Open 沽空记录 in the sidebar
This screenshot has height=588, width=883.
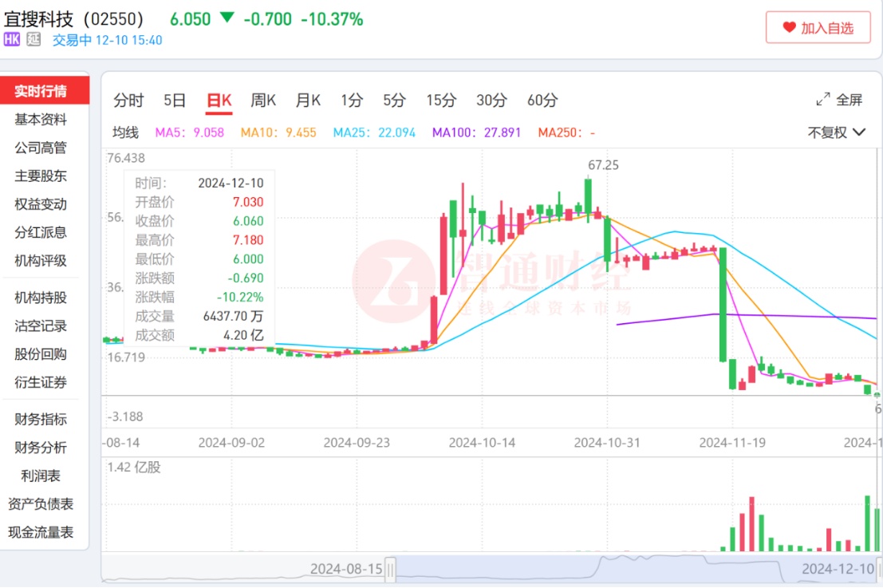[41, 326]
